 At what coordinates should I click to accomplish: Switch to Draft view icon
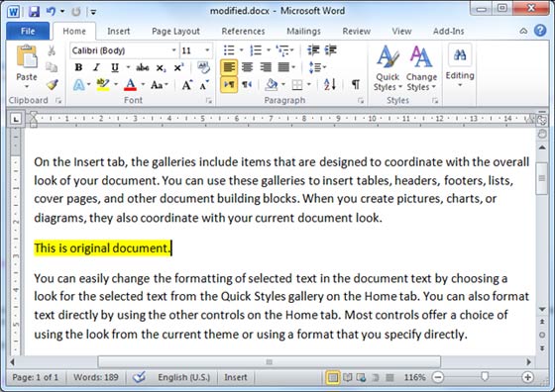389,378
